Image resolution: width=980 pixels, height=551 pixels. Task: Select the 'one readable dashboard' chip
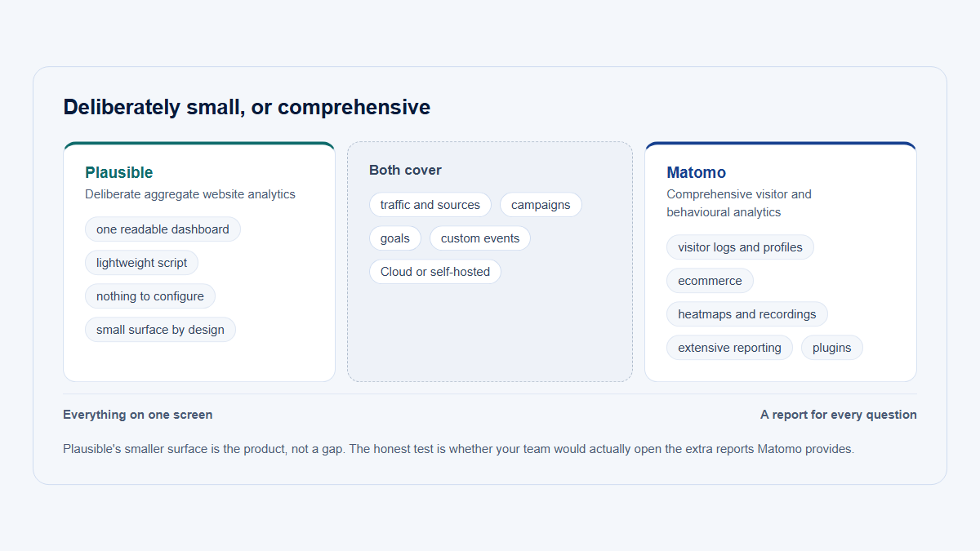(x=163, y=229)
